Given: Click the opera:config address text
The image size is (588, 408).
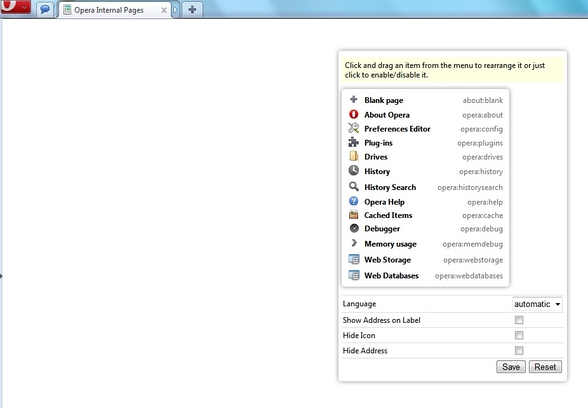Looking at the screenshot, I should pos(482,129).
